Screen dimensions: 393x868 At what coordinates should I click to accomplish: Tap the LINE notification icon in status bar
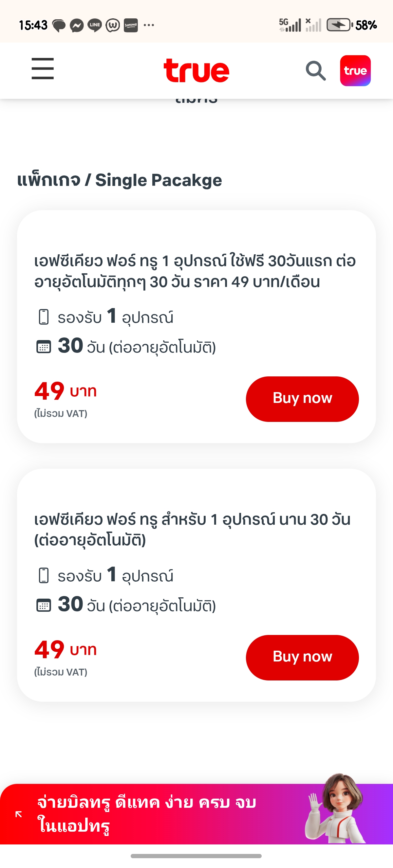tap(95, 25)
